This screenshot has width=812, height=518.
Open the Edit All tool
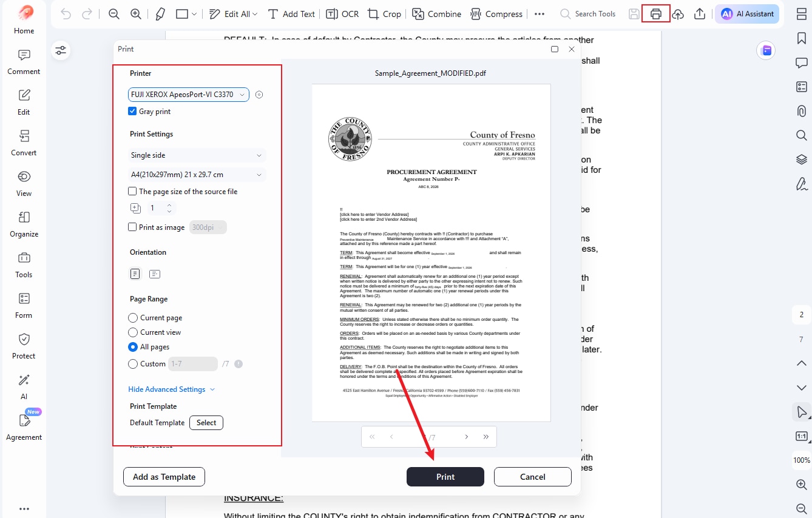233,14
